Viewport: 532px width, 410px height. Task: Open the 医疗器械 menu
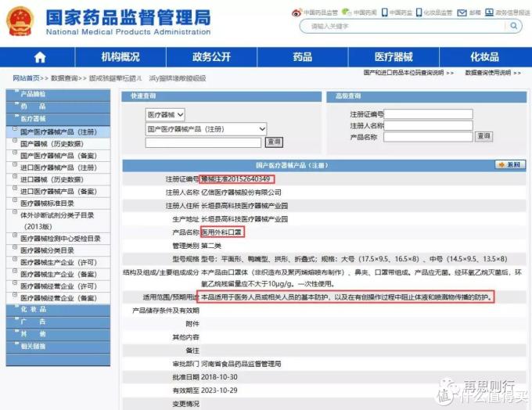tap(394, 57)
